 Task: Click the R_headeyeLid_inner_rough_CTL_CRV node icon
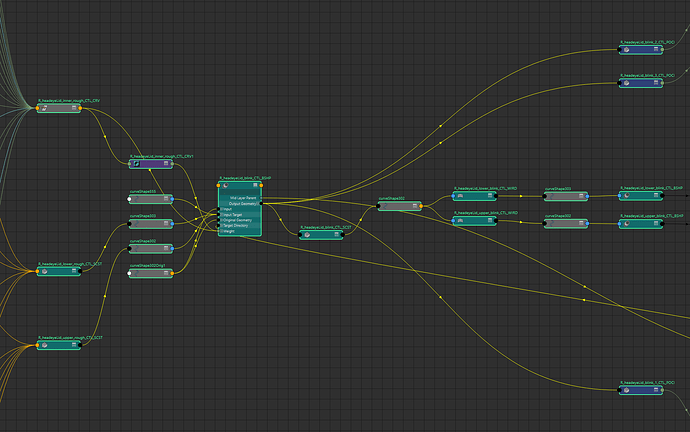point(45,107)
